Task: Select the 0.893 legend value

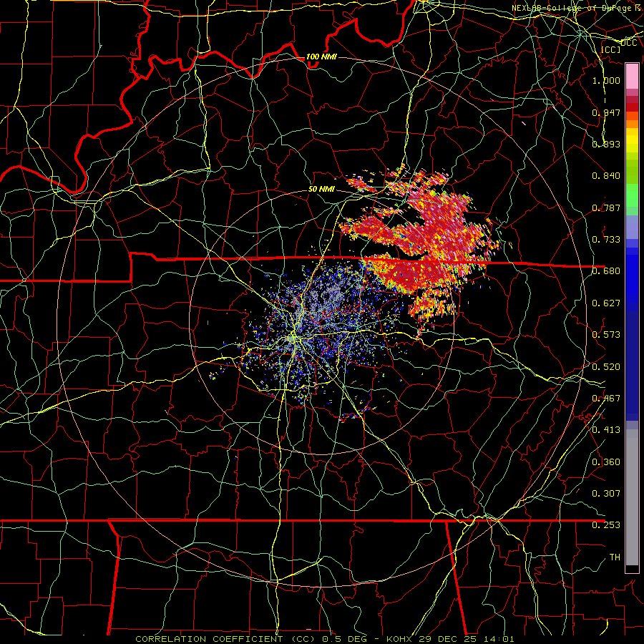Action: 606,144
